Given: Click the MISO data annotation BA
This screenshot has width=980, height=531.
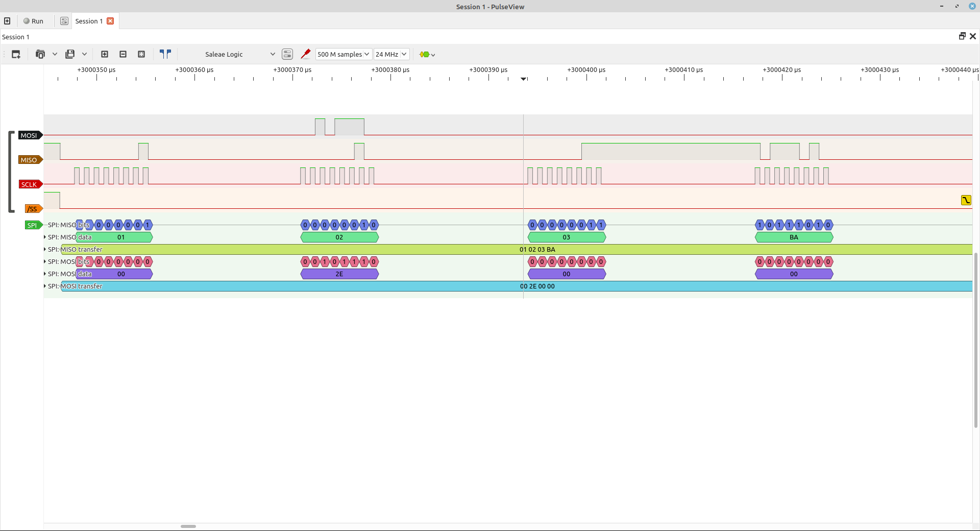Looking at the screenshot, I should (794, 237).
